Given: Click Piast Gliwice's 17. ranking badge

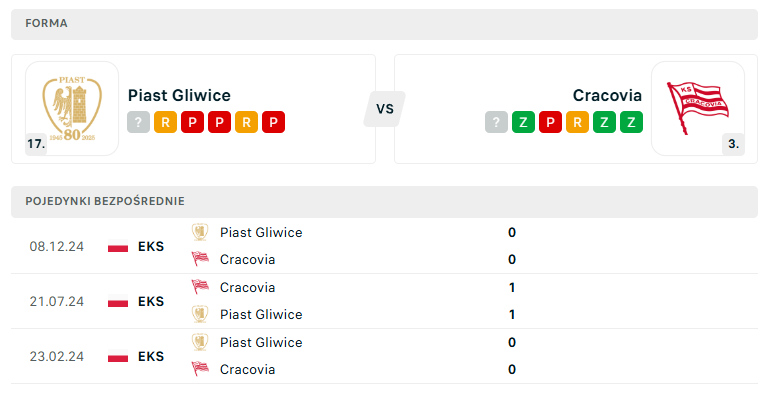Looking at the screenshot, I should tap(36, 144).
